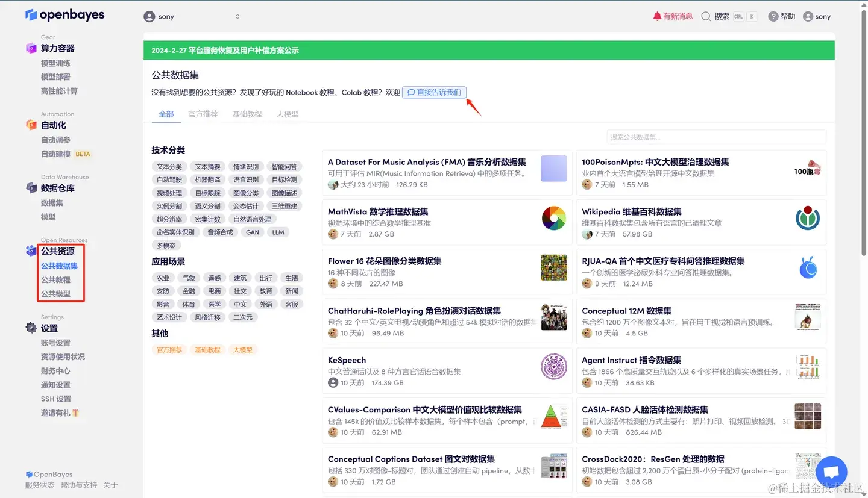The width and height of the screenshot is (868, 498).
Task: Click the 公共资源 section icon
Action: tap(31, 251)
